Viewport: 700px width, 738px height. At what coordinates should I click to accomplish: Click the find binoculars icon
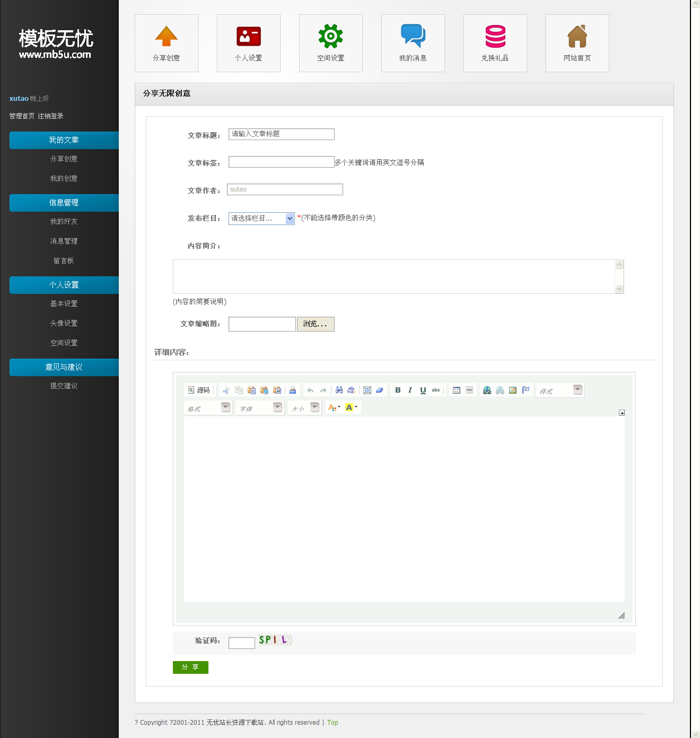coord(339,390)
